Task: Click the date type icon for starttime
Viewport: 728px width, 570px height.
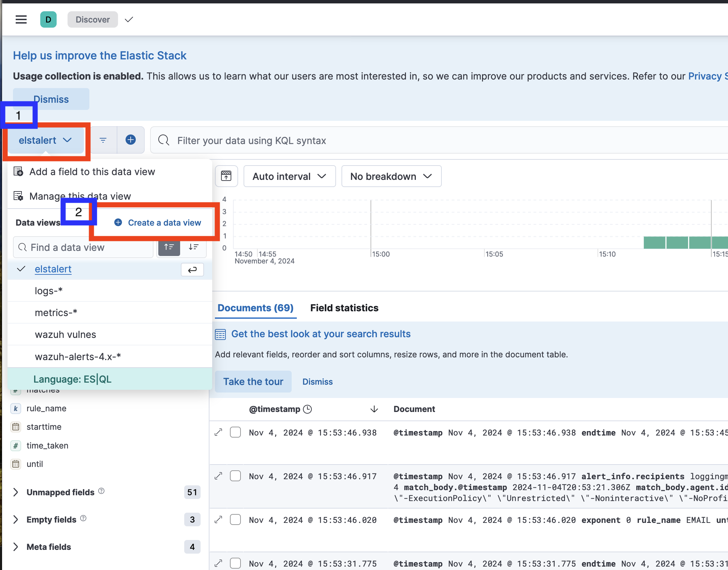Action: (16, 427)
